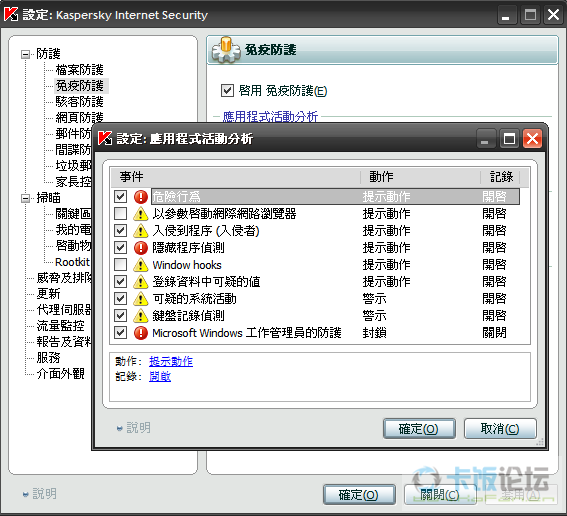Select the 登錄資料中可疑的値 event row
Image resolution: width=567 pixels, height=516 pixels.
pyautogui.click(x=316, y=282)
